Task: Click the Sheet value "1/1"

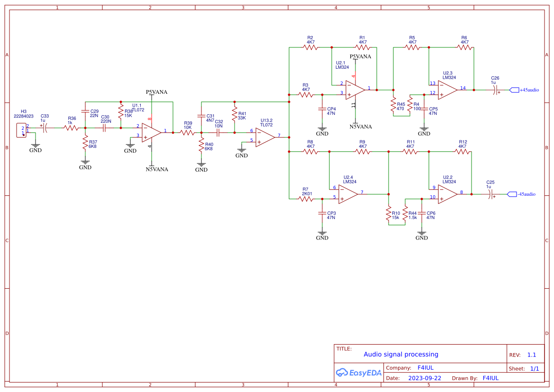Action: click(x=535, y=369)
